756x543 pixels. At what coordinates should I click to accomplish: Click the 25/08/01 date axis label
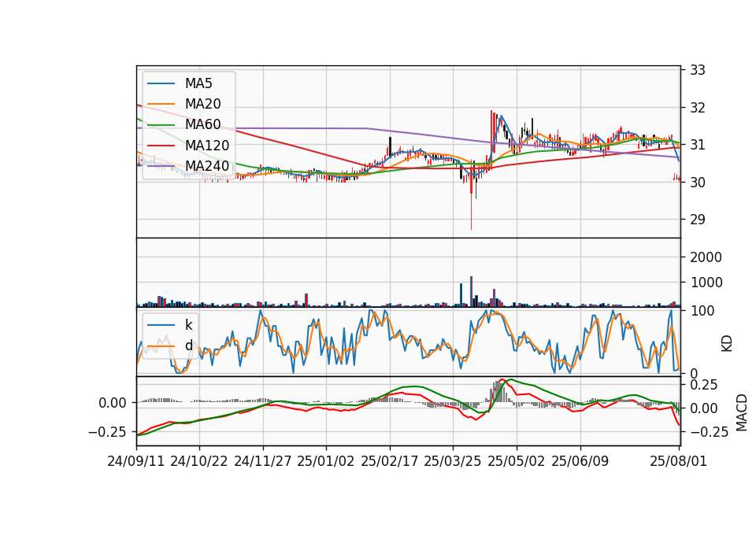tap(678, 461)
